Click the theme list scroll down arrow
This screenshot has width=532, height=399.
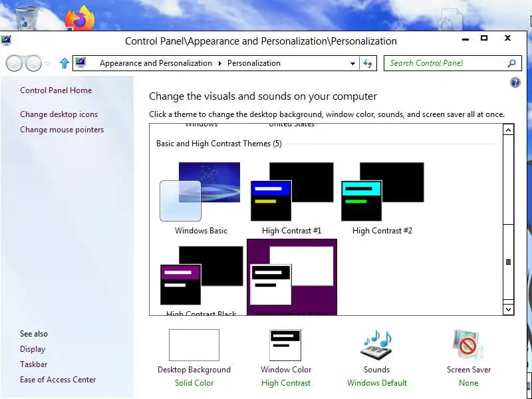pyautogui.click(x=508, y=309)
